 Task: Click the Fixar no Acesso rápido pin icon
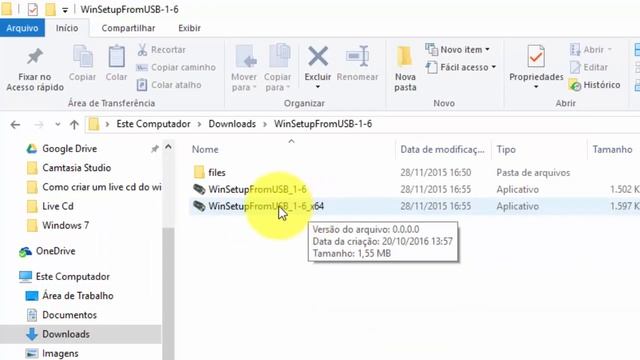[x=35, y=56]
